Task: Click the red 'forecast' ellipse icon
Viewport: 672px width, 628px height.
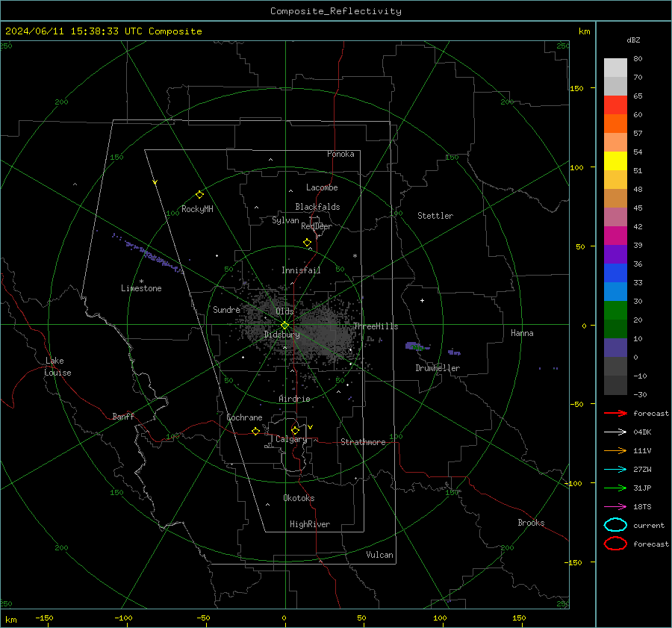Action: pyautogui.click(x=615, y=544)
